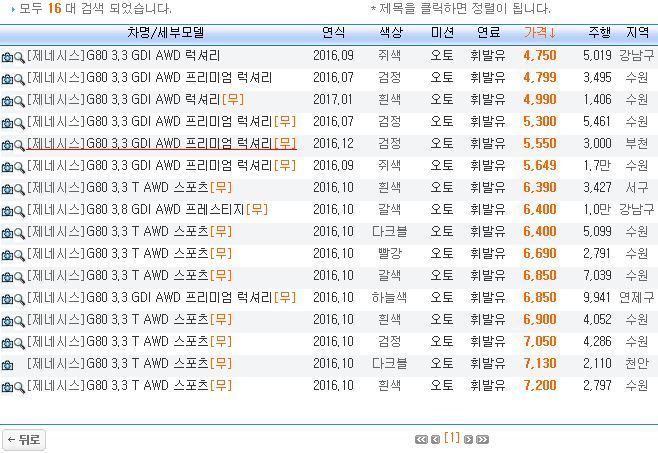Click magnifier icon in the 7,200 price row

pyautogui.click(x=19, y=388)
